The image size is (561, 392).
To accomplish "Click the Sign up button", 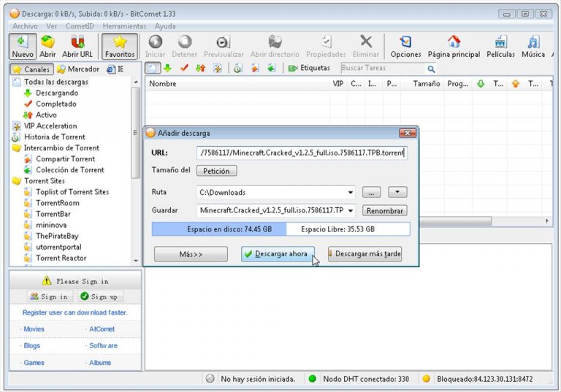I will pos(99,296).
